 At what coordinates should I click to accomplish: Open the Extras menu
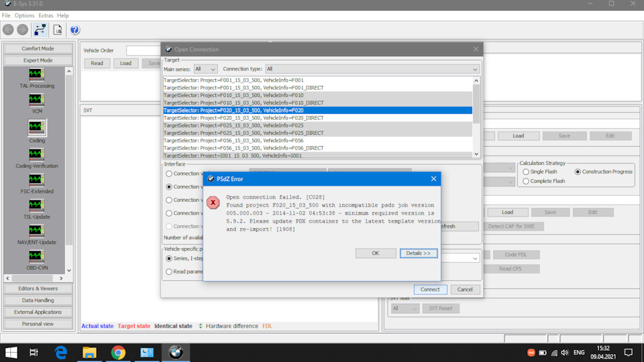pyautogui.click(x=46, y=15)
